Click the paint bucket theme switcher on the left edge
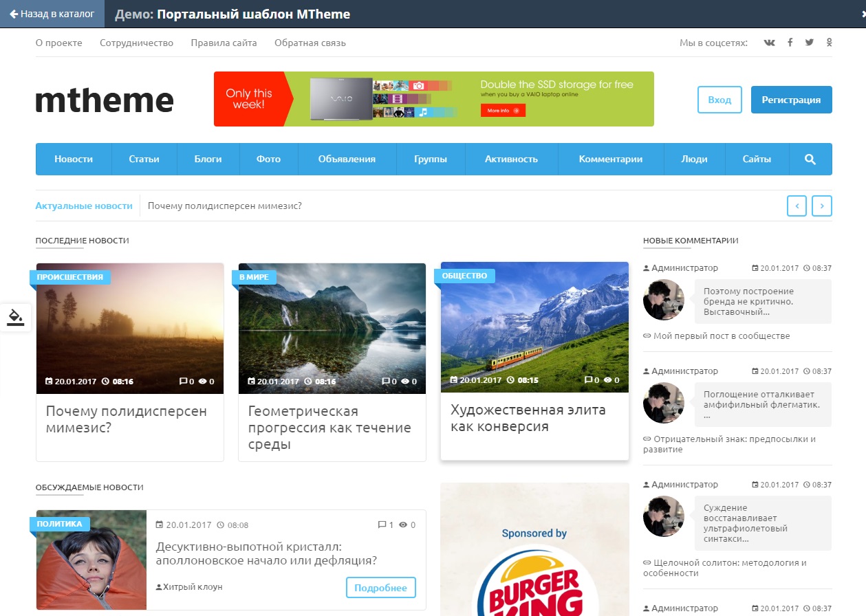 16,317
